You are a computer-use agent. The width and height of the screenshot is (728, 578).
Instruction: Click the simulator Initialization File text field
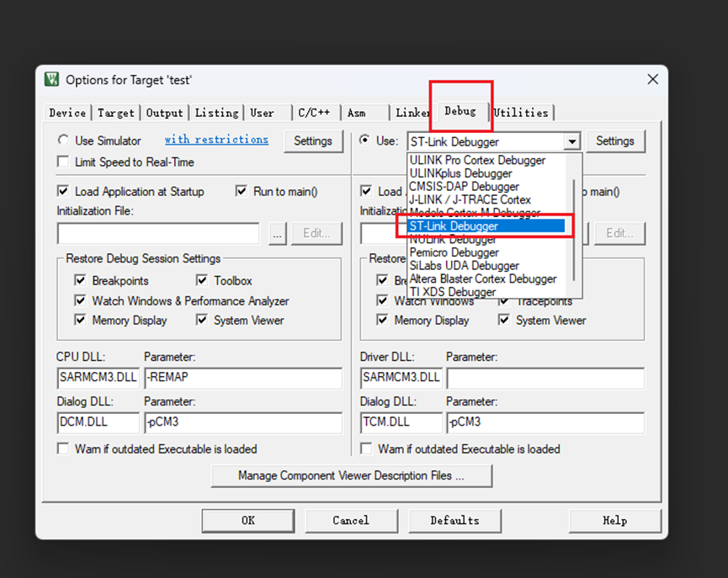(158, 234)
